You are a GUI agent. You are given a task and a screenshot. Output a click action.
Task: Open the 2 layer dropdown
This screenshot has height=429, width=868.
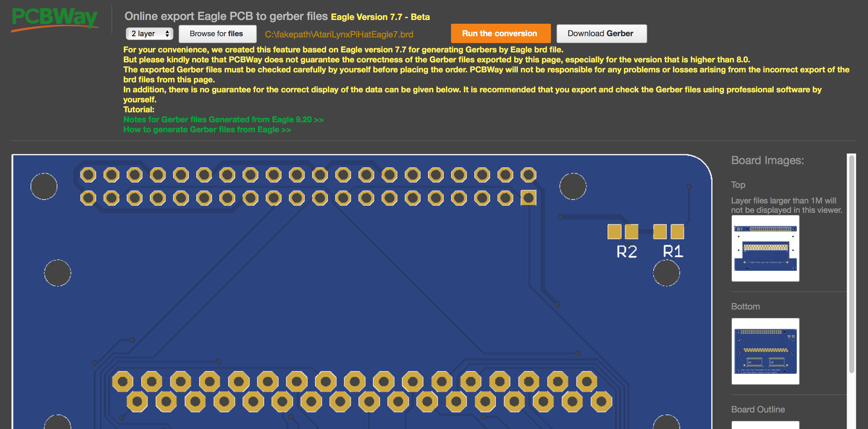149,34
